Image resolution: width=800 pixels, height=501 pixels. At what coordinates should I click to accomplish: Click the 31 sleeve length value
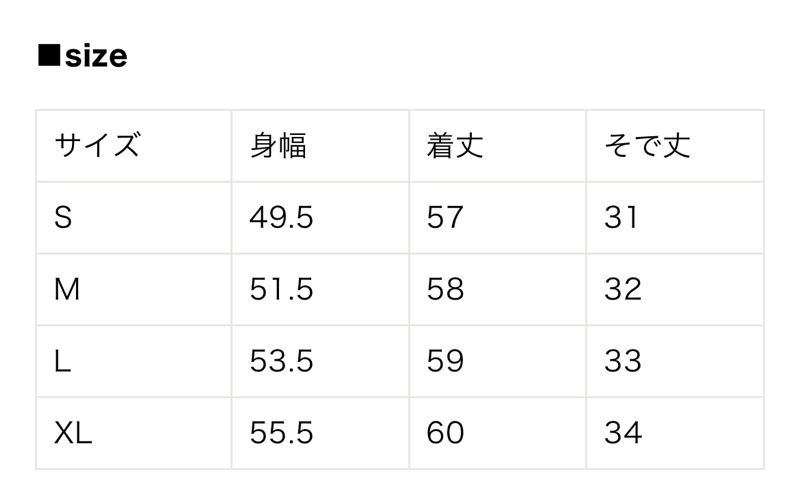(x=621, y=218)
